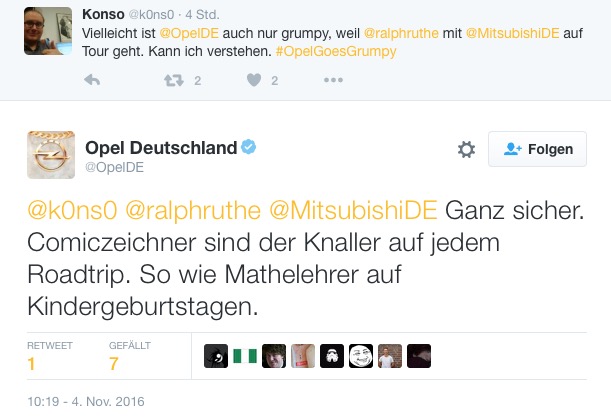Screen dimensions: 611x418
Task: Click the @ralphruthe mention in Opel's reply
Action: pos(193,210)
